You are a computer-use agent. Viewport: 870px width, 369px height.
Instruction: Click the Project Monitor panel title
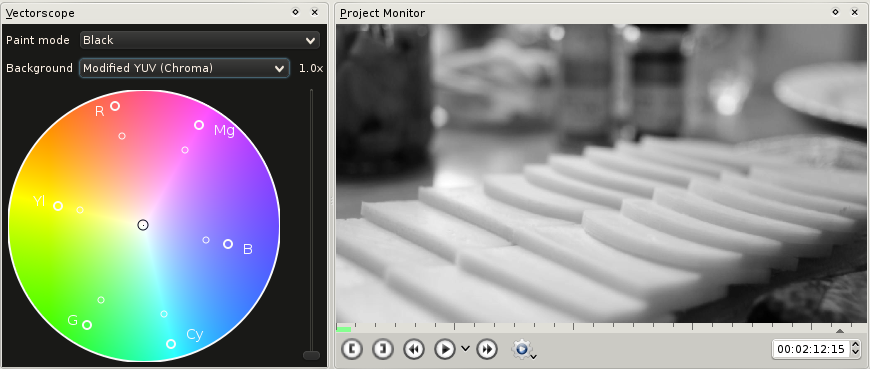coord(382,13)
